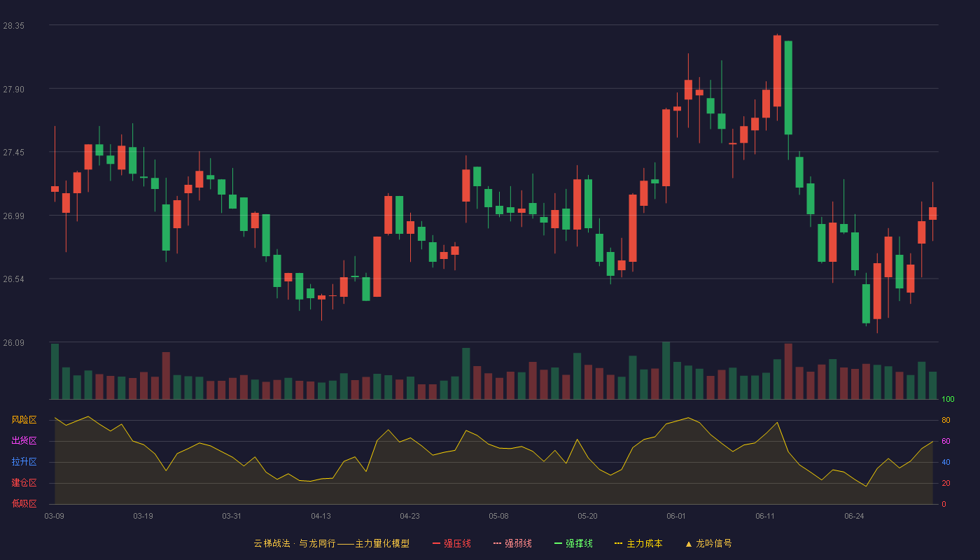This screenshot has height=560, width=980.
Task: Click the 出货区 zone label
Action: click(24, 441)
